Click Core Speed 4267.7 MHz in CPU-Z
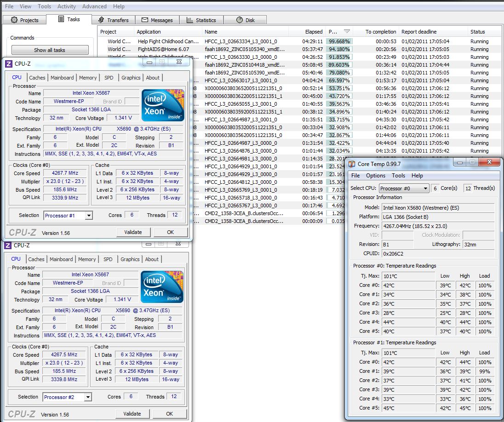 pyautogui.click(x=65, y=173)
